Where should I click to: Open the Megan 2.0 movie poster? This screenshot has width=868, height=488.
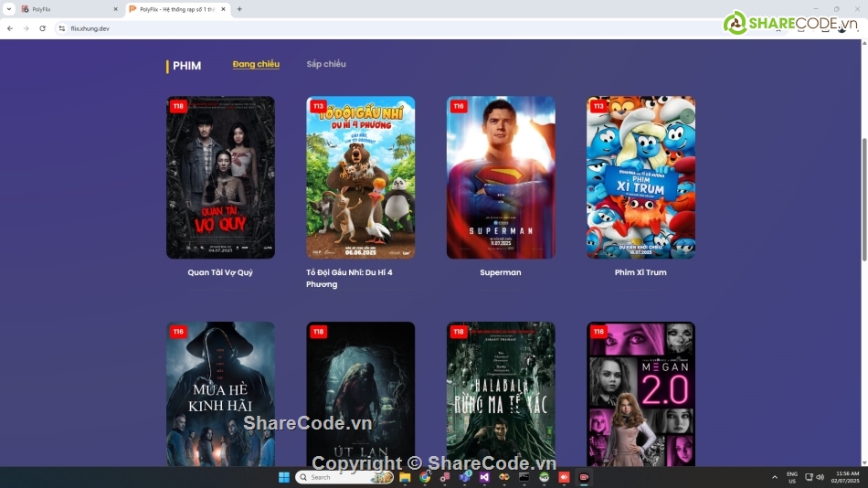[x=640, y=394]
